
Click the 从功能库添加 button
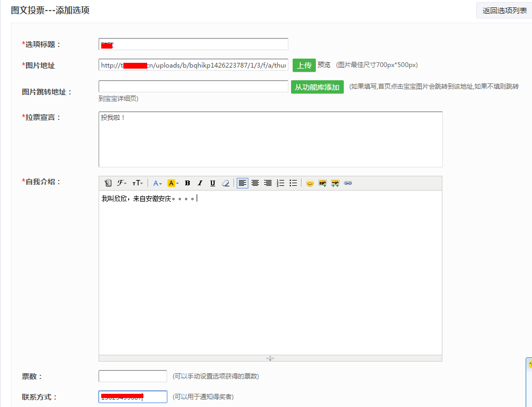317,87
